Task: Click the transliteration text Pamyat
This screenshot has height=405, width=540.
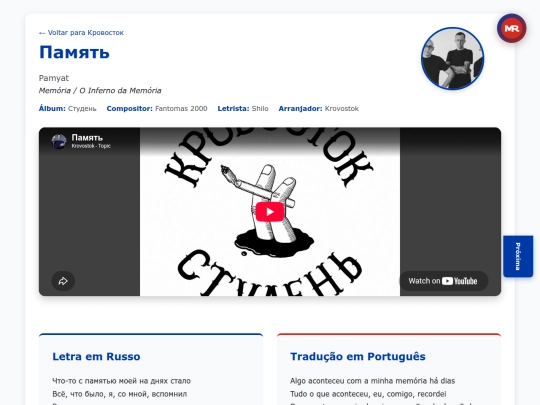Action: pyautogui.click(x=54, y=78)
